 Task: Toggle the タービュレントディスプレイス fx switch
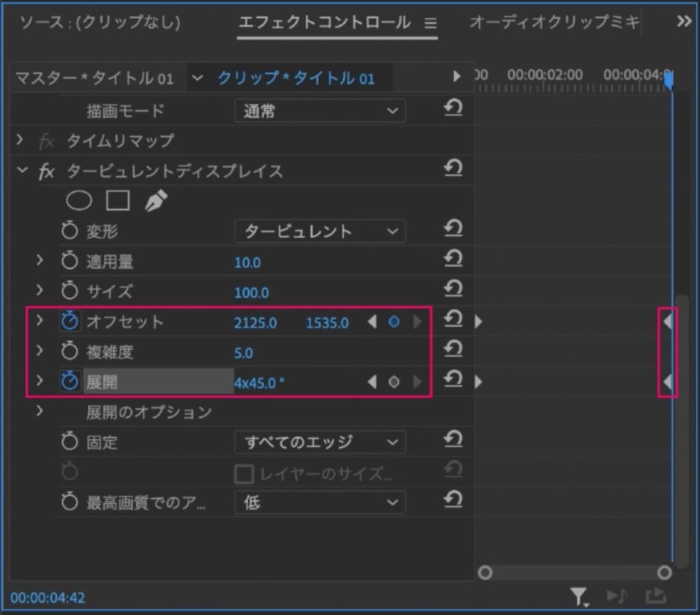click(46, 171)
